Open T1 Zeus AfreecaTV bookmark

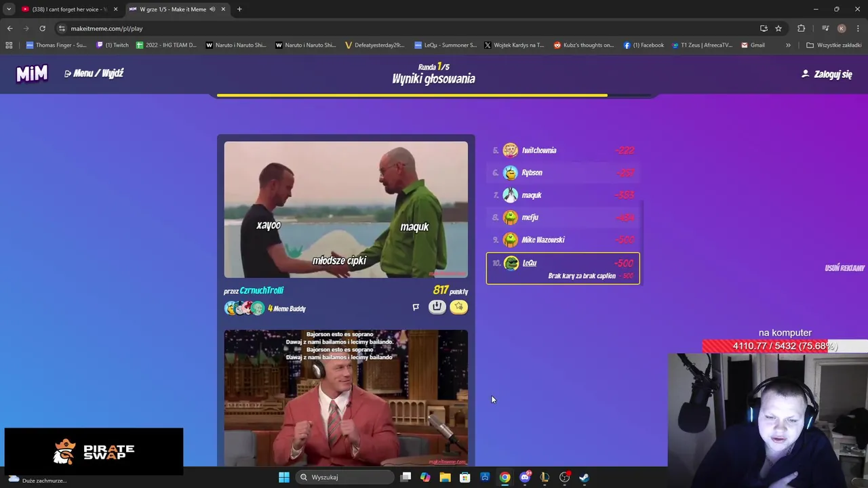702,45
